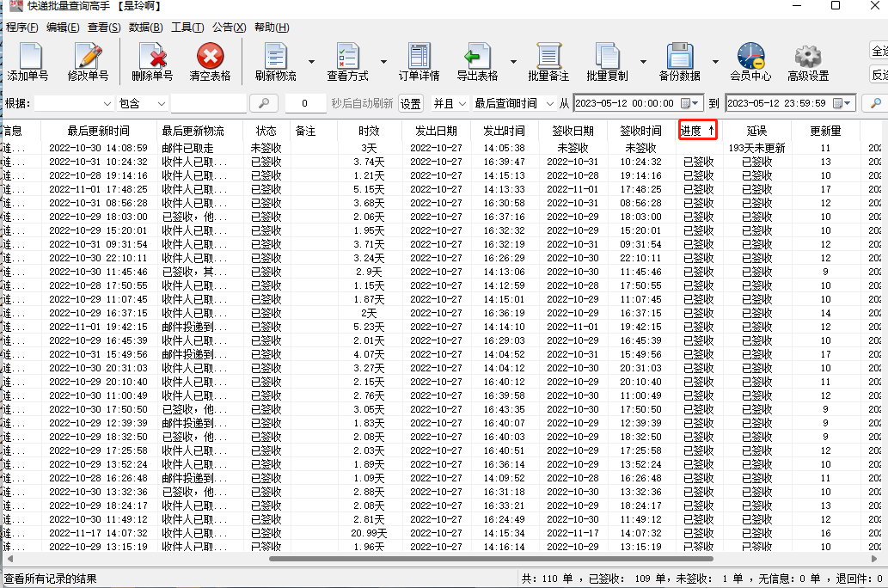
Task: Select the 导出表格 export icon
Action: click(x=477, y=57)
